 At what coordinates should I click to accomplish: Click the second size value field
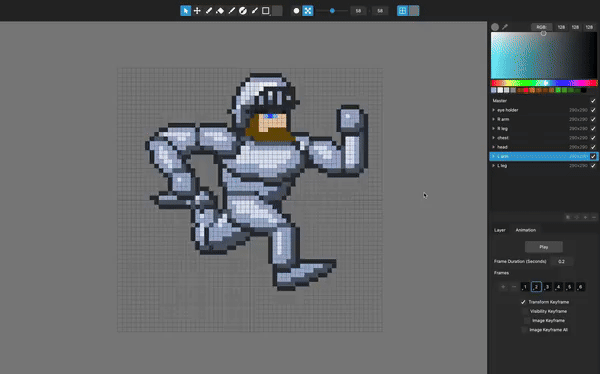click(380, 11)
